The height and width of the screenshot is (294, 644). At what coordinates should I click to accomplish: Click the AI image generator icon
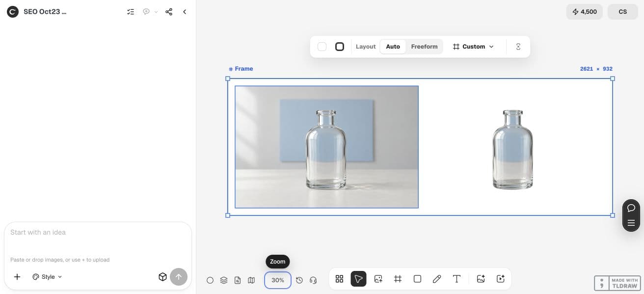(481, 279)
